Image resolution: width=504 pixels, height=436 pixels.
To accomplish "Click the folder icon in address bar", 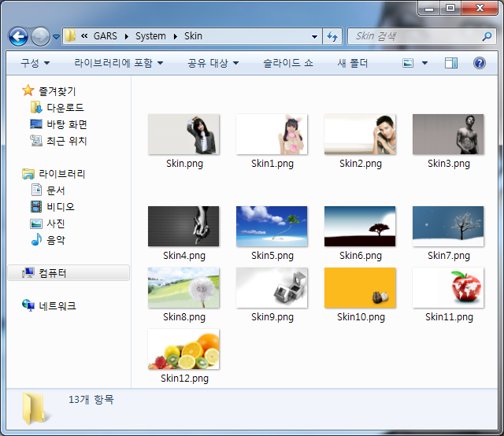I will (70, 35).
